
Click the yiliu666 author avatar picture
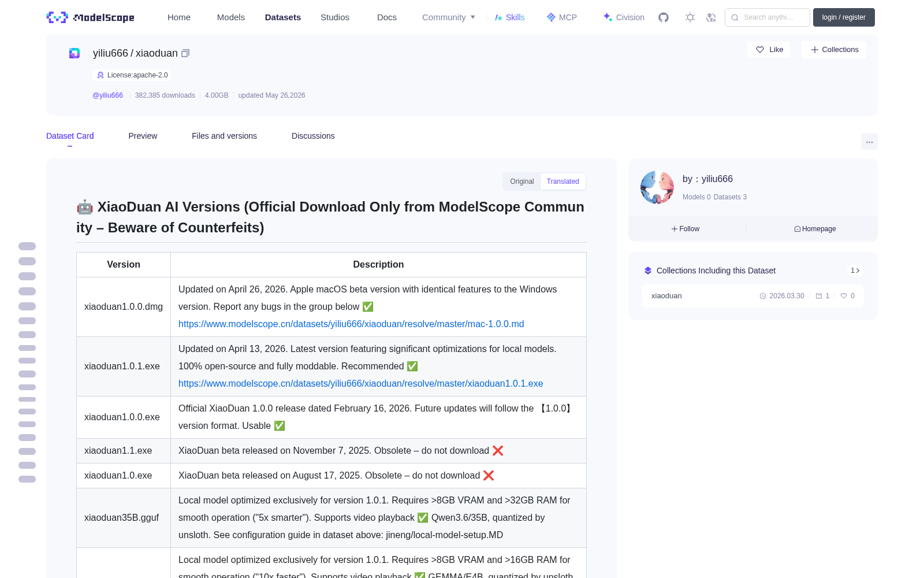pos(657,187)
